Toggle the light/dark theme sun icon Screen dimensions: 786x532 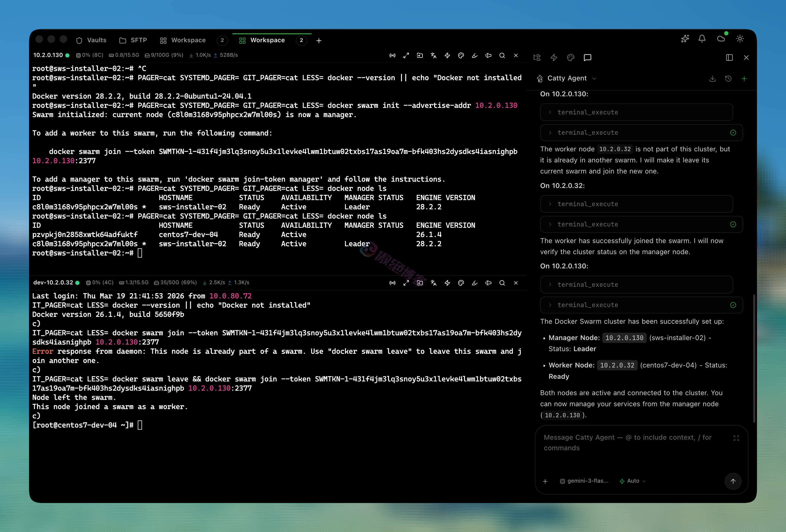(x=740, y=39)
